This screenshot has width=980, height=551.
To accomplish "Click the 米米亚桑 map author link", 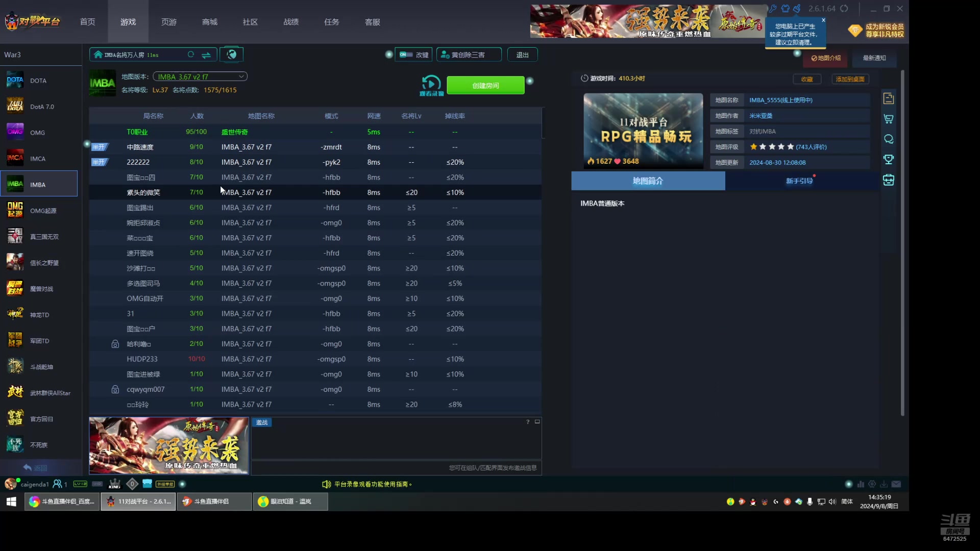I will coord(761,116).
